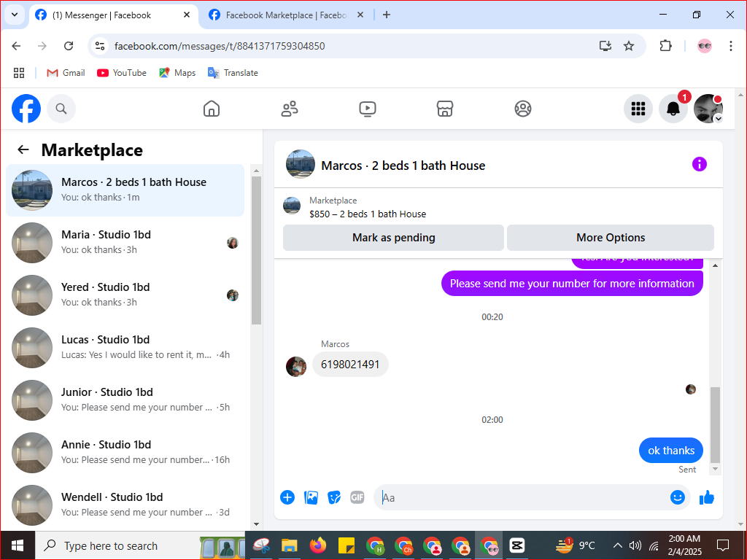Open the Video (Watch) icon
This screenshot has height=560, width=747.
click(x=368, y=109)
